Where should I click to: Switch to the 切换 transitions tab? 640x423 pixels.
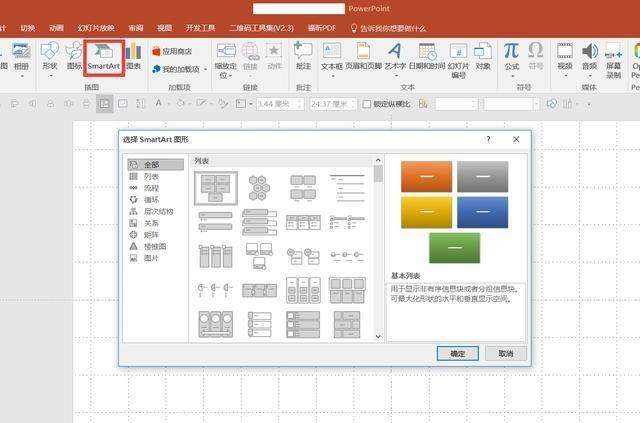tap(28, 28)
